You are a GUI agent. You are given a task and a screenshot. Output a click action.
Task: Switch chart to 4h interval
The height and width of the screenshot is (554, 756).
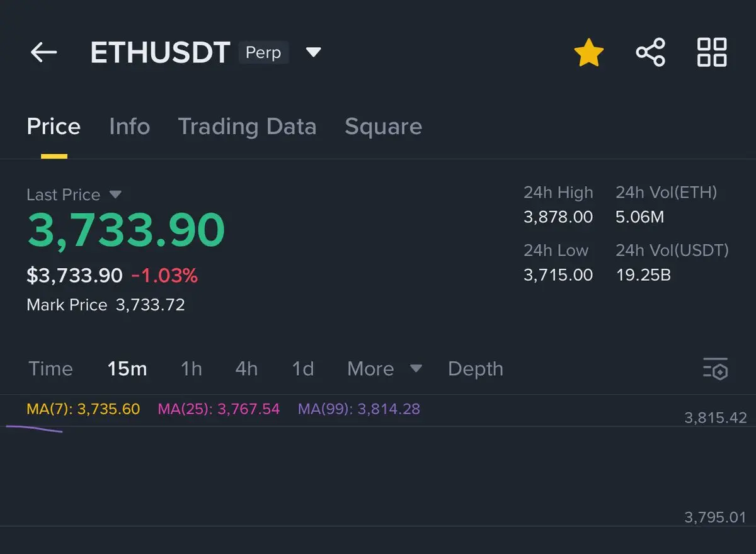[246, 369]
